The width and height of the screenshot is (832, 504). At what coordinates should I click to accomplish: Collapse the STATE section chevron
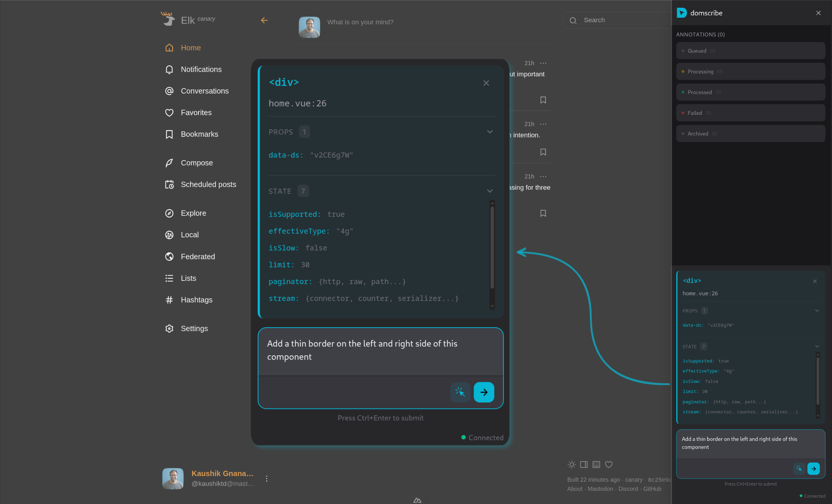[x=490, y=191]
